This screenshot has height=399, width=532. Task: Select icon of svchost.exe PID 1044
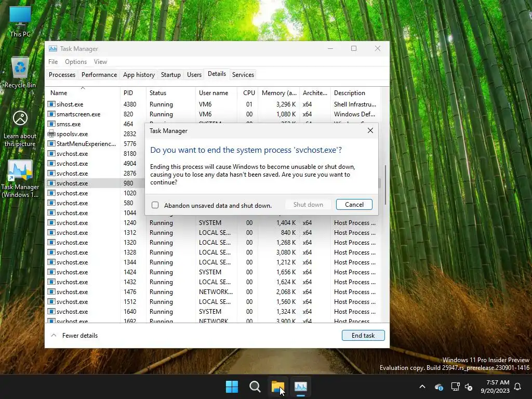[51, 212]
